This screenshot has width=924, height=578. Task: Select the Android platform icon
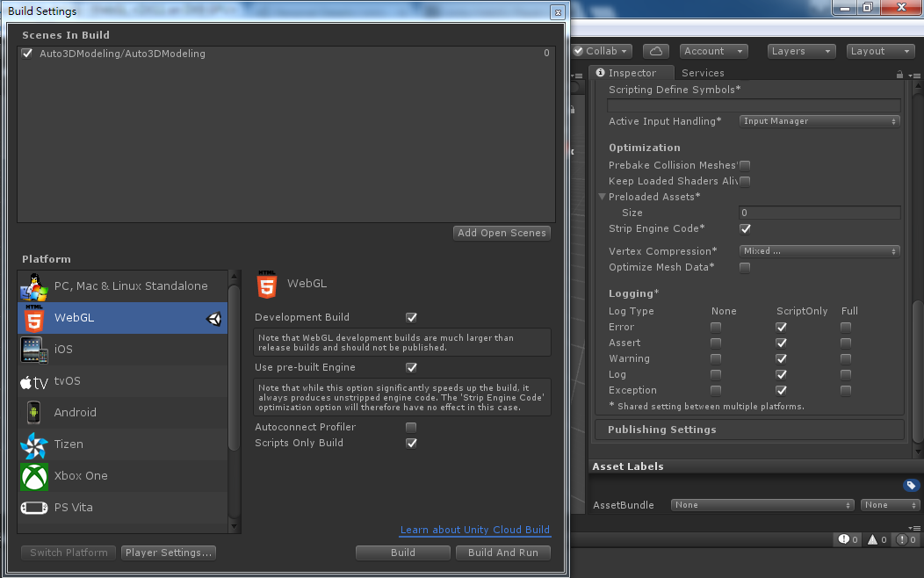[x=34, y=412]
